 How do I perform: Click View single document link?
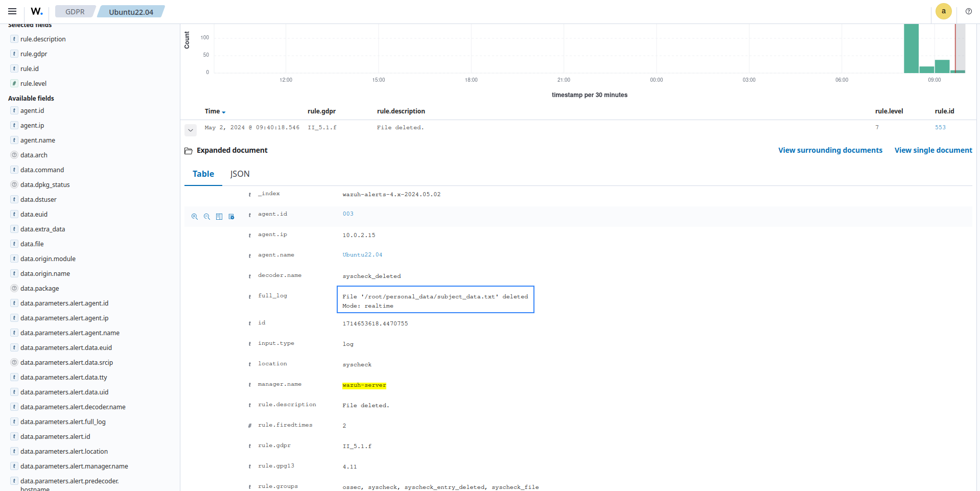pyautogui.click(x=933, y=150)
